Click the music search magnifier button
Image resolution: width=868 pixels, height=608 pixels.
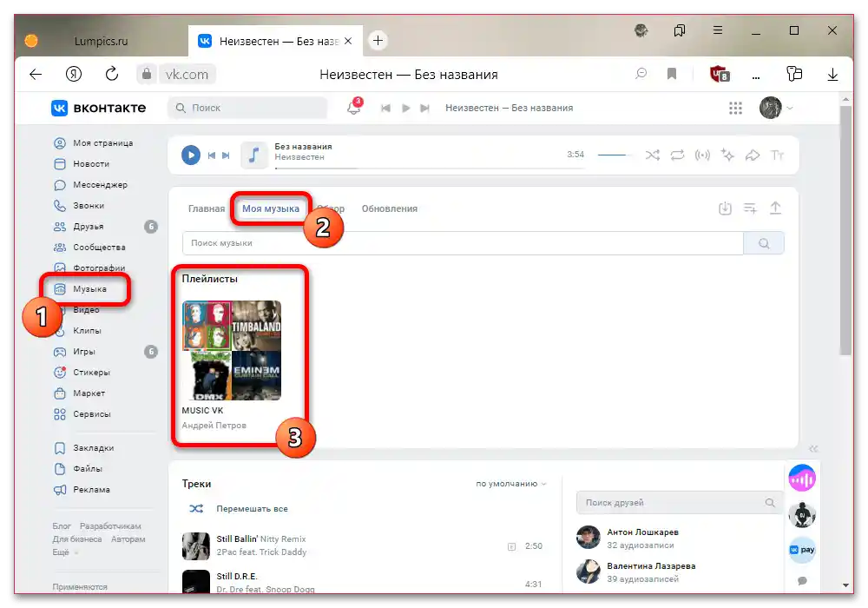point(764,243)
